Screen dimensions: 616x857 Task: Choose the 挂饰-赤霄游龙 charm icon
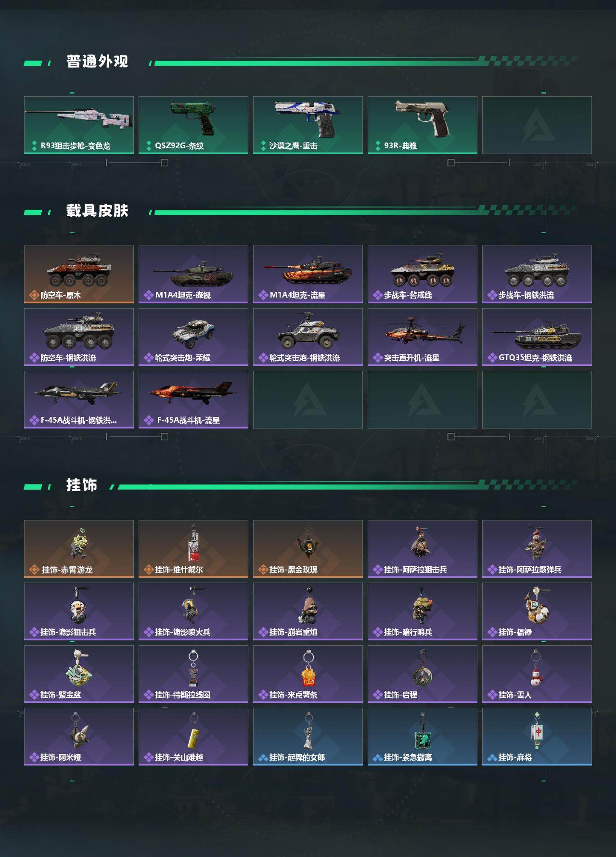79,549
